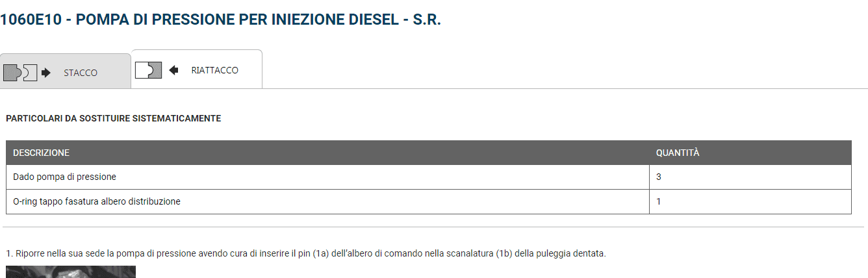Screen dimensions: 868x278
Task: Select the 'O-ring tappo fasatura albero distribuzione' cell
Action: pyautogui.click(x=96, y=201)
